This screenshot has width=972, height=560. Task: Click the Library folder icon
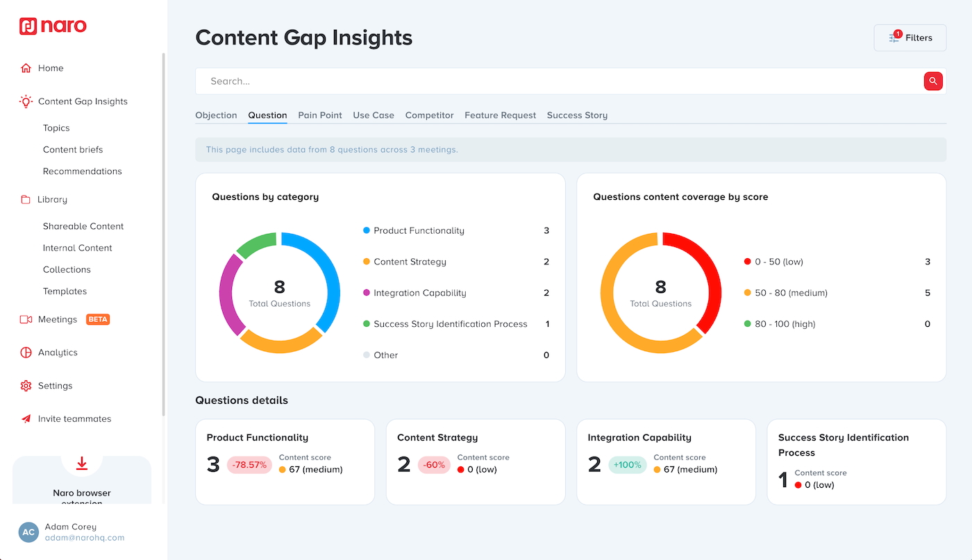click(26, 199)
